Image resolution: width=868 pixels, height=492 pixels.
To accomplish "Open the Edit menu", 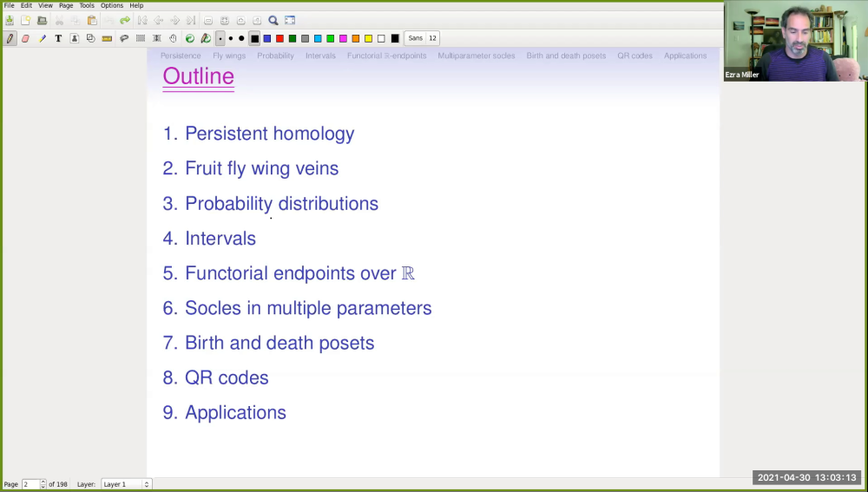I will (26, 5).
